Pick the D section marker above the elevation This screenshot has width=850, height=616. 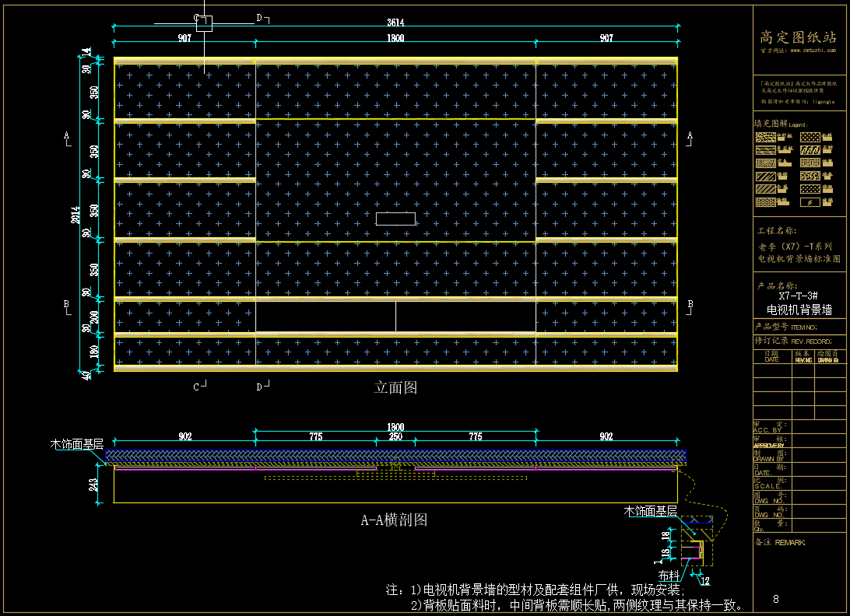click(x=260, y=18)
